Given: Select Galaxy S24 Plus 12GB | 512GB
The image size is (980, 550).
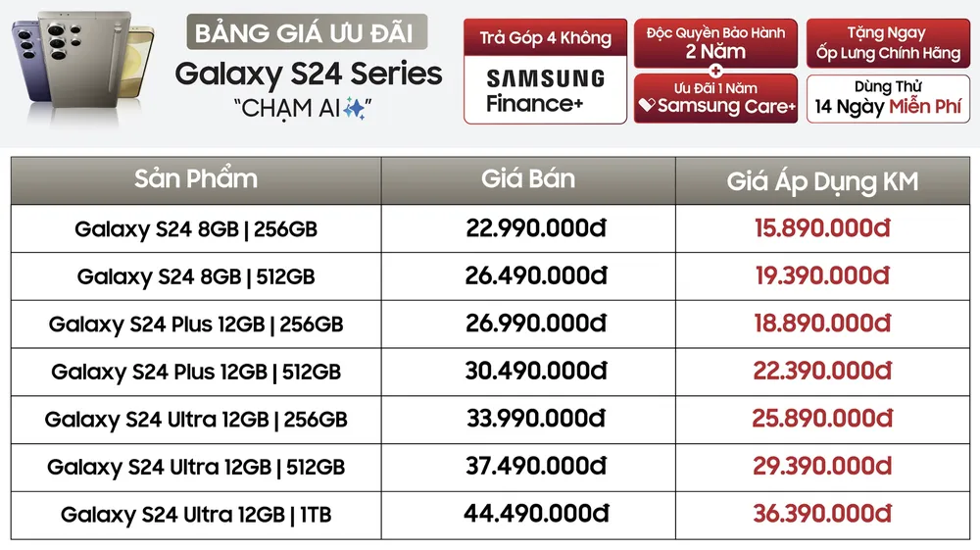Looking at the screenshot, I should [x=196, y=373].
